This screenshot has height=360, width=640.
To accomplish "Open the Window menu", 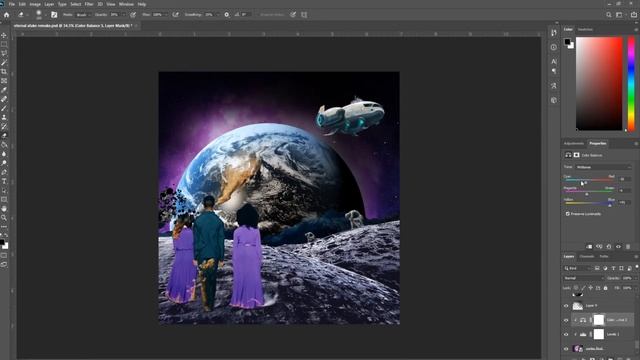I will pyautogui.click(x=126, y=4).
